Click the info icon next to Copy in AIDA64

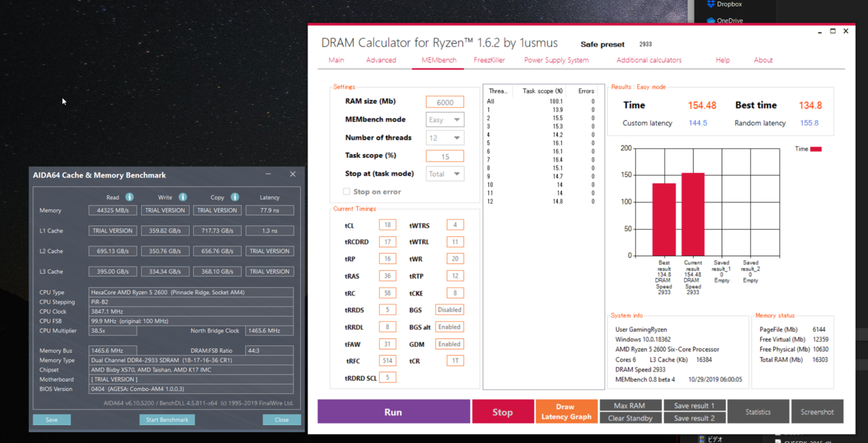pos(235,197)
